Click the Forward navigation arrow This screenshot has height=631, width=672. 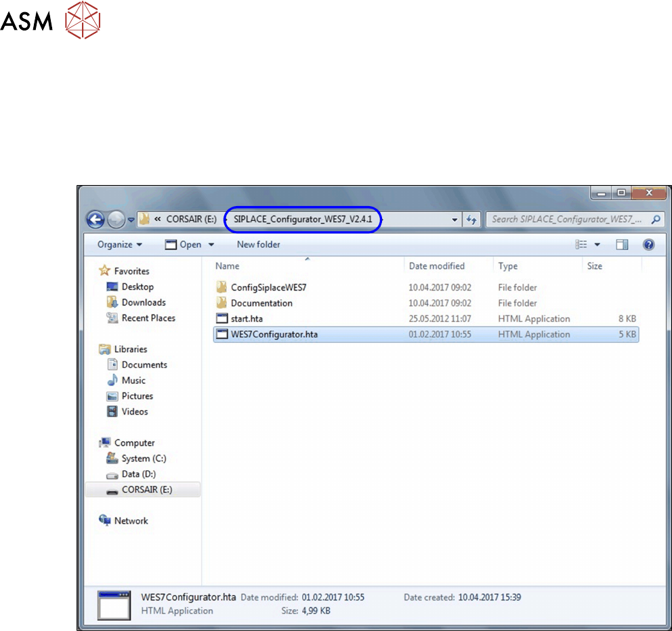click(x=116, y=220)
